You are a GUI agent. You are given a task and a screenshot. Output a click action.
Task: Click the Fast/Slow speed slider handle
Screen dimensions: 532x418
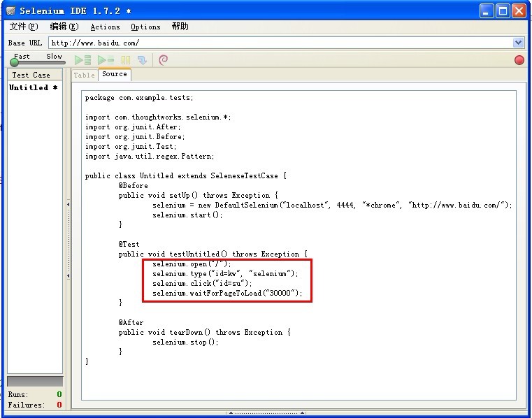click(x=15, y=63)
